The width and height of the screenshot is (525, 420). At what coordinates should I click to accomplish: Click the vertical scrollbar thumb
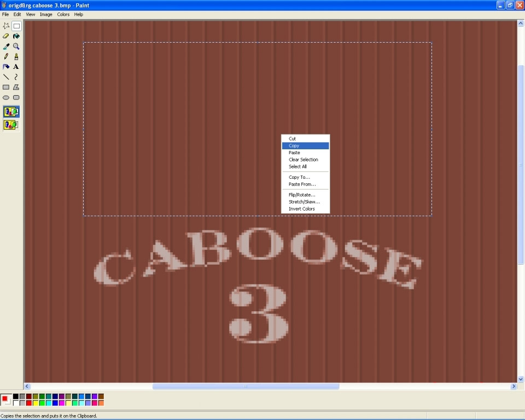pyautogui.click(x=521, y=165)
